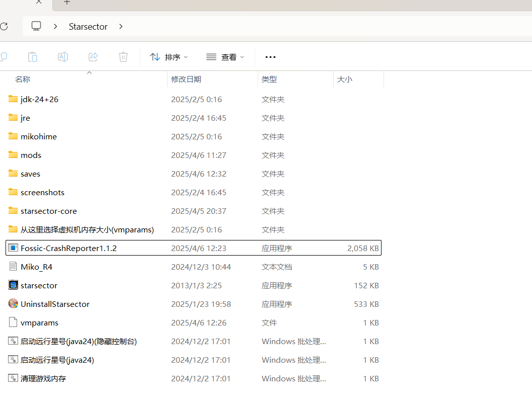Select the mods folder icon

tap(13, 155)
